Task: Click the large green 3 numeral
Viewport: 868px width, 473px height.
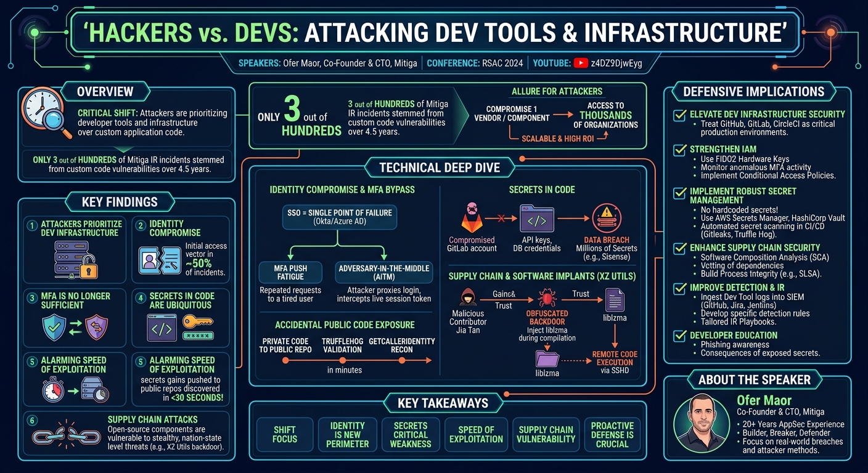Action: [292, 108]
